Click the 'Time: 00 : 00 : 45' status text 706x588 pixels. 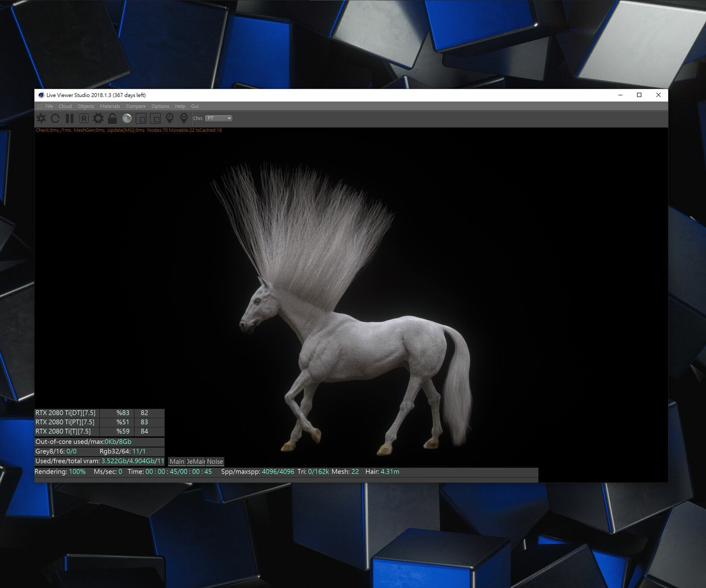170,472
